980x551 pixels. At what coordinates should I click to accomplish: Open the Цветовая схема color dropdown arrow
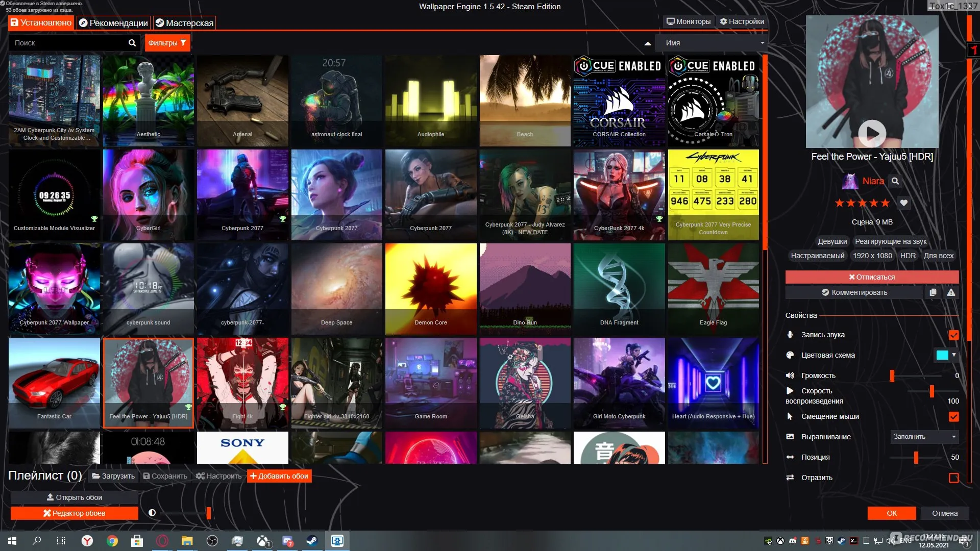pyautogui.click(x=953, y=355)
